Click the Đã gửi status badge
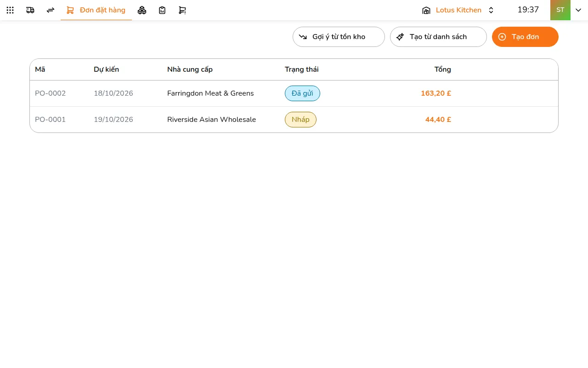This screenshot has height=368, width=588. (x=302, y=93)
